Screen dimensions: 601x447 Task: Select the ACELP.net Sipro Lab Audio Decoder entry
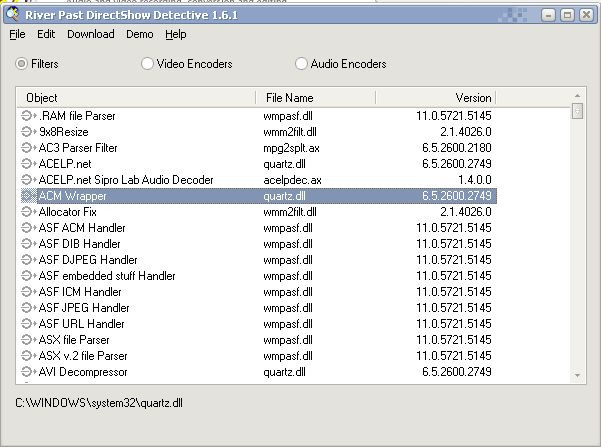click(x=257, y=180)
